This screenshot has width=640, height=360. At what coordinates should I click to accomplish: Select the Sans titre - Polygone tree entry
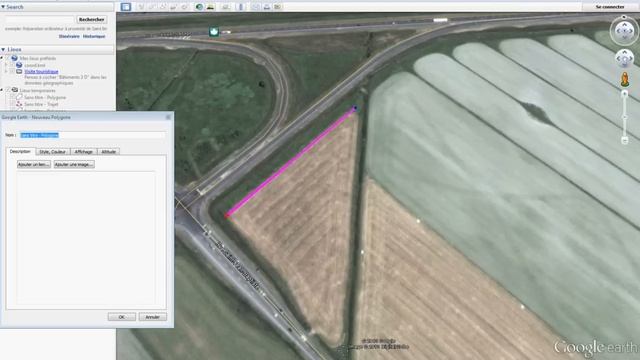[x=45, y=97]
